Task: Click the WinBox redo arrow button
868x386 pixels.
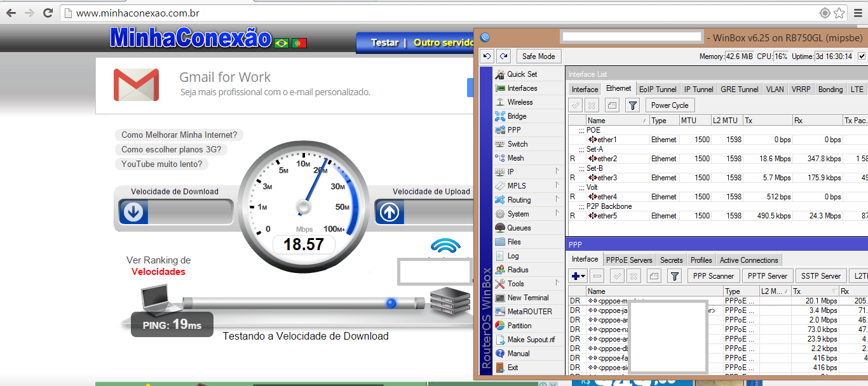Action: [503, 56]
